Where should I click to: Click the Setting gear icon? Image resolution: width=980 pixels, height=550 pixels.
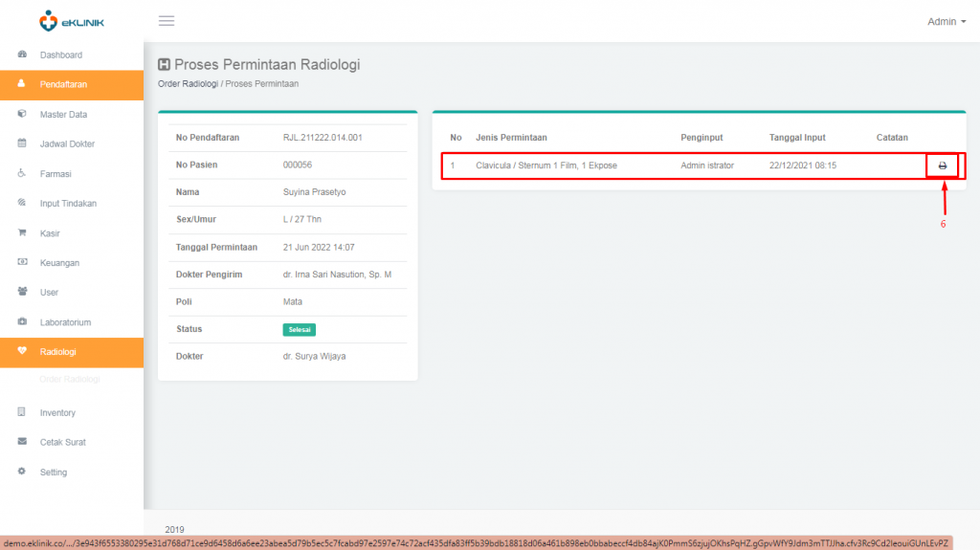pyautogui.click(x=22, y=472)
